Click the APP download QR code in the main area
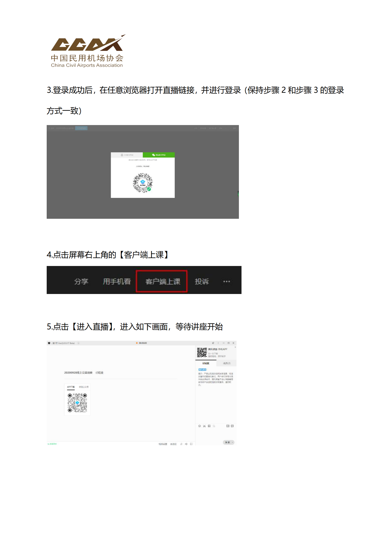 pos(77,403)
